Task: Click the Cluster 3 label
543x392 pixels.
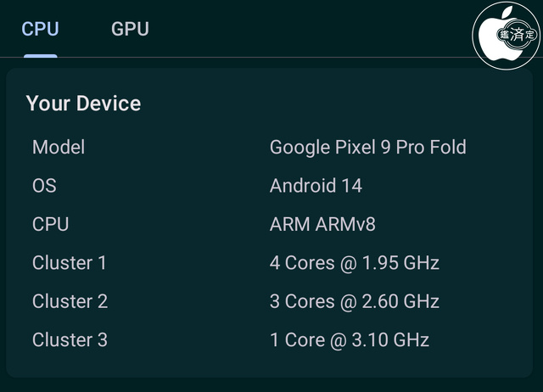Action: [70, 340]
